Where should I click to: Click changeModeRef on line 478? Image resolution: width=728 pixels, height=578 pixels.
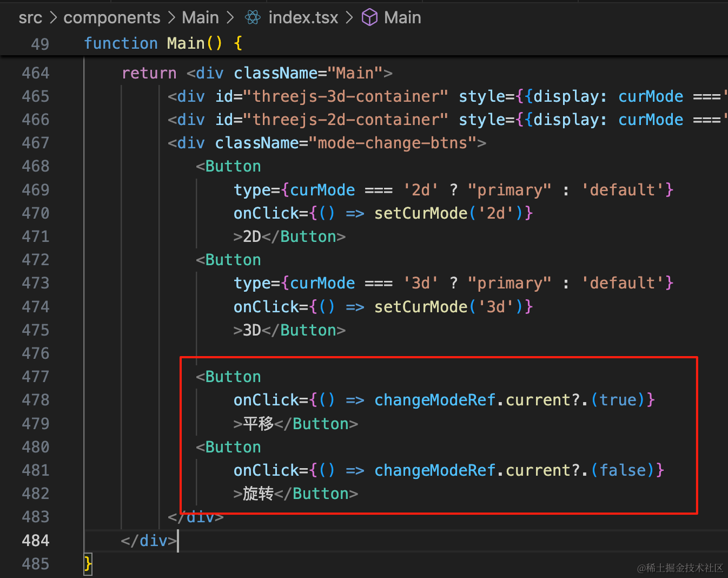tap(435, 400)
